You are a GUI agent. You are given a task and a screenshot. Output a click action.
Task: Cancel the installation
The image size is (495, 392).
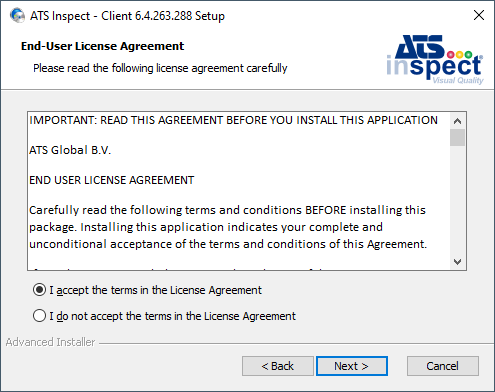pyautogui.click(x=443, y=366)
